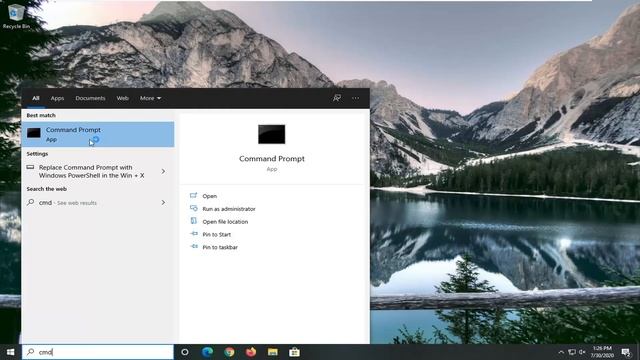The height and width of the screenshot is (360, 640).
Task: Click the Best match heading text
Action: pyautogui.click(x=41, y=116)
